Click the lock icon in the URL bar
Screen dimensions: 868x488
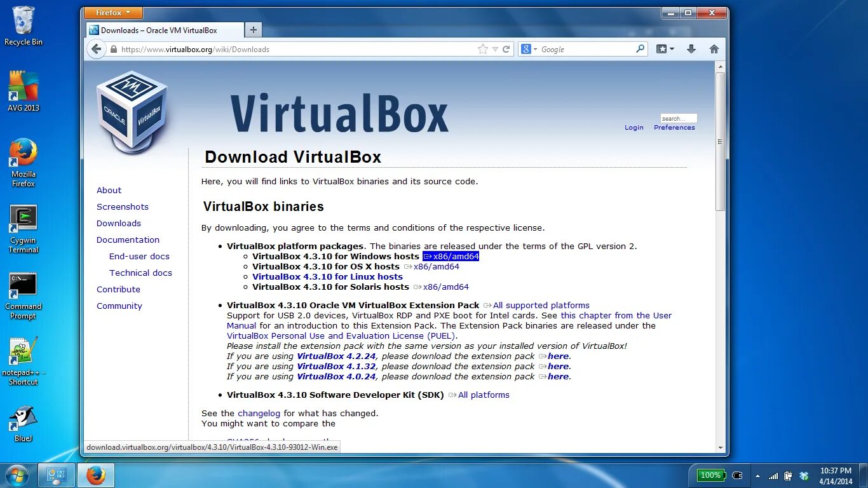tap(114, 49)
